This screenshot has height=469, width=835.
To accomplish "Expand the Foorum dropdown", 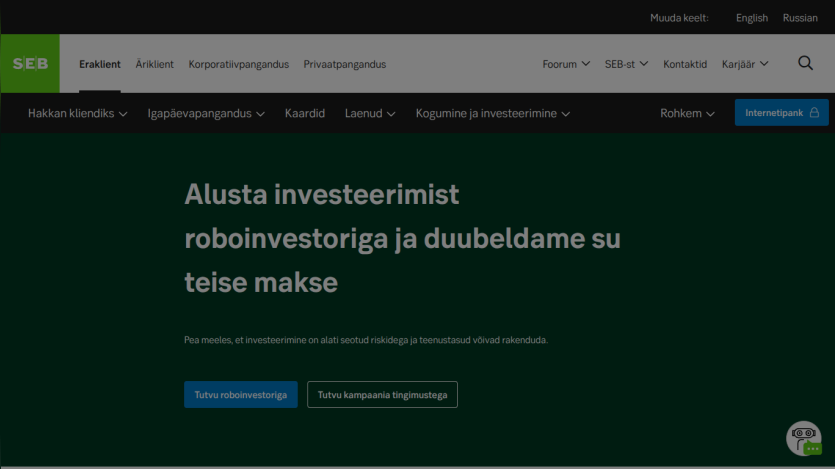I will (x=566, y=64).
